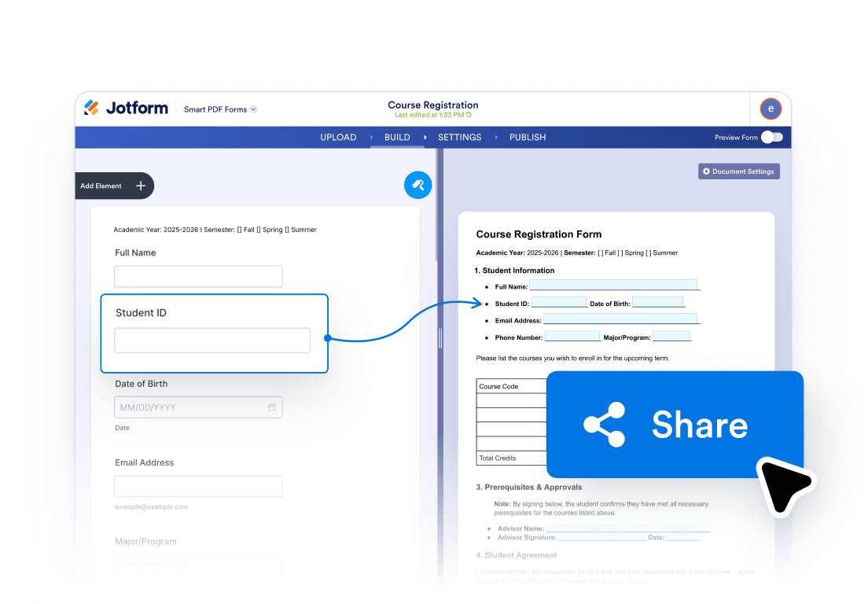This screenshot has width=868, height=604.
Task: Open the blue Form Designer paint roller icon
Action: (x=417, y=186)
